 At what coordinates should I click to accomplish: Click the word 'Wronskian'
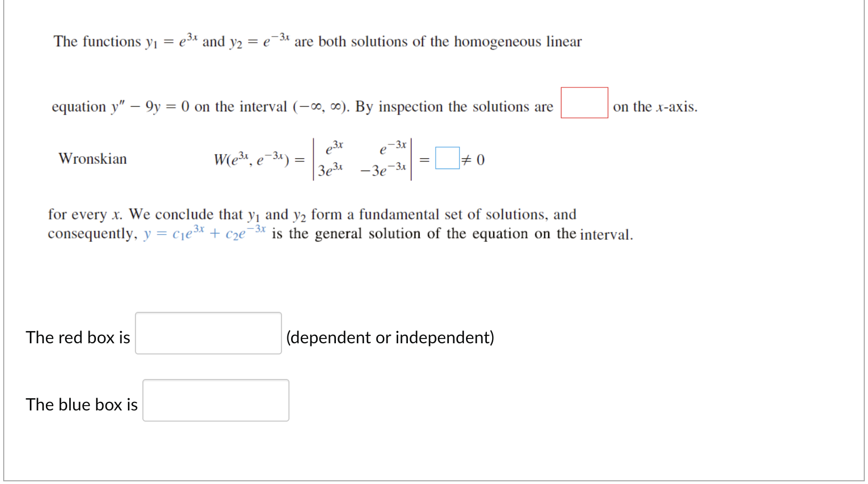93,159
